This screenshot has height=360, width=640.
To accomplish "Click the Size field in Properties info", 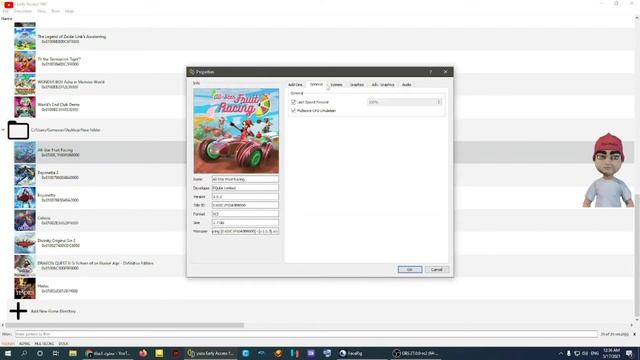I will point(245,222).
